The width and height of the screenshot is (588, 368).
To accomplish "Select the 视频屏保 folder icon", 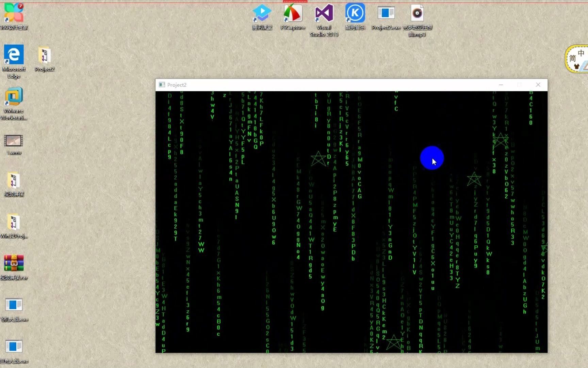I will [x=14, y=184].
